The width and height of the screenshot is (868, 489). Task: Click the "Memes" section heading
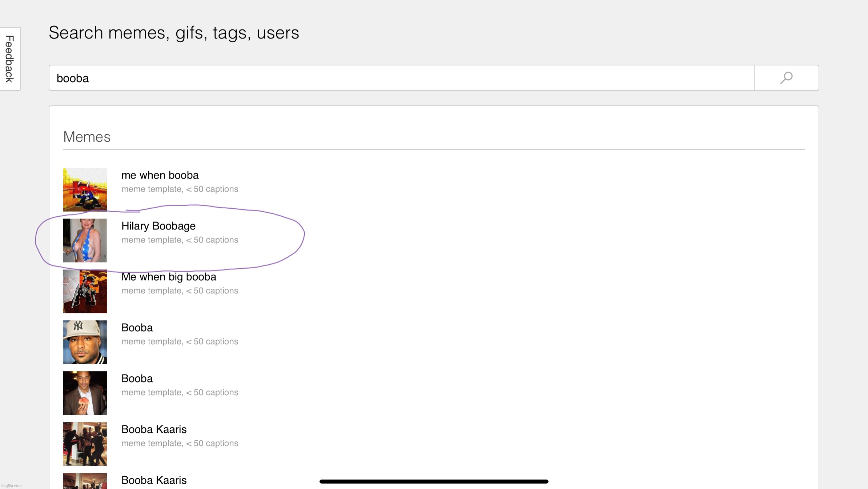[x=87, y=137]
